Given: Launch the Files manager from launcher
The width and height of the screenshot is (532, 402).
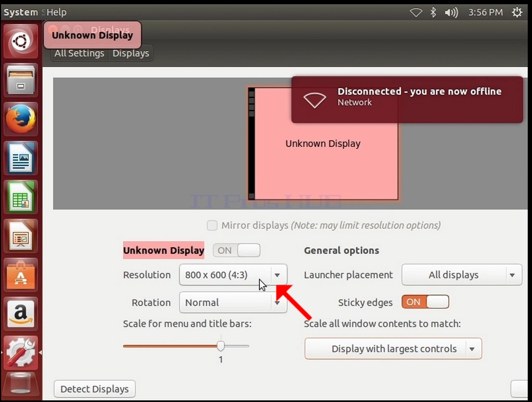Looking at the screenshot, I should click(21, 81).
